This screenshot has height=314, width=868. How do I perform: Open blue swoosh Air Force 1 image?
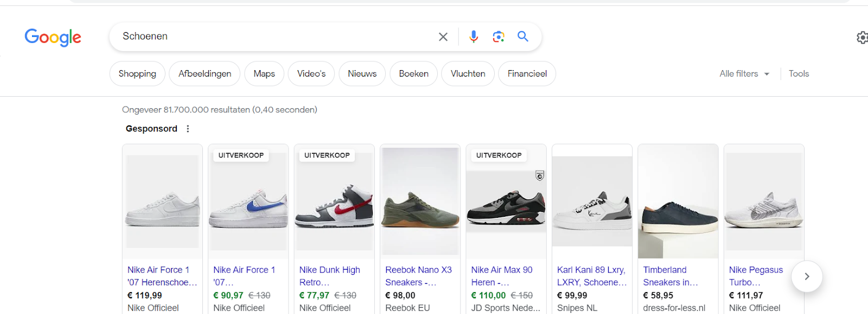[x=248, y=202]
